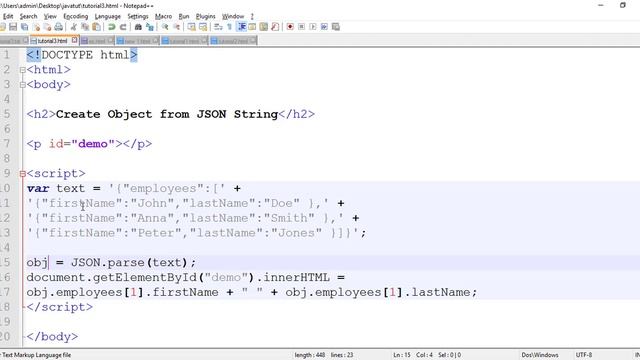Open the Search menu

pos(28,16)
